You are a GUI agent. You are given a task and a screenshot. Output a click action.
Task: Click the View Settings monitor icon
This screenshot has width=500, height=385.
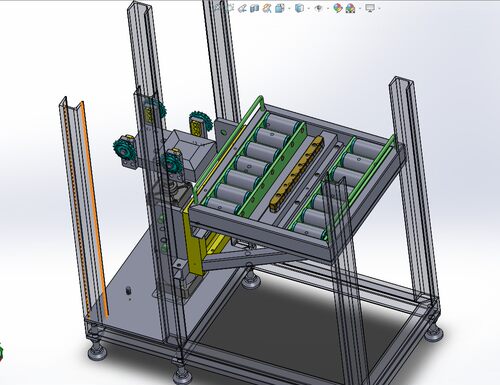point(370,8)
